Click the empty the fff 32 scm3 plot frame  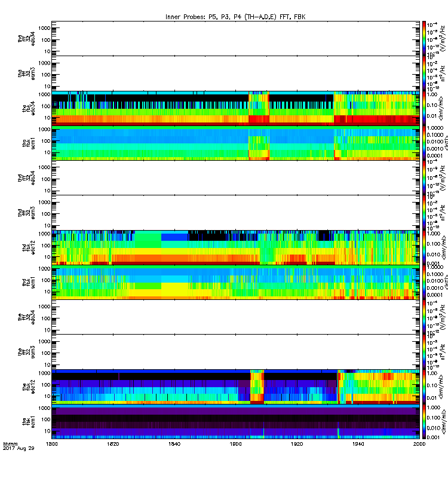[x=235, y=352]
